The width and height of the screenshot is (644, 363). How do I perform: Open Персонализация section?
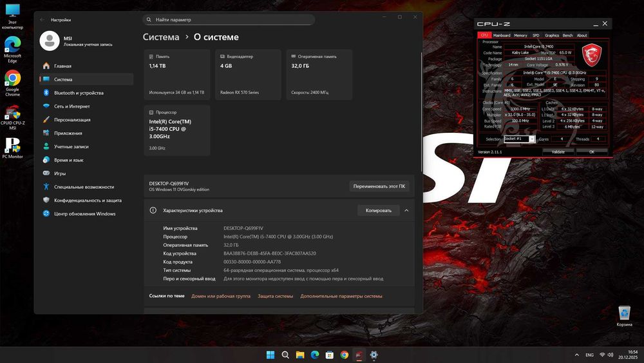point(86,120)
